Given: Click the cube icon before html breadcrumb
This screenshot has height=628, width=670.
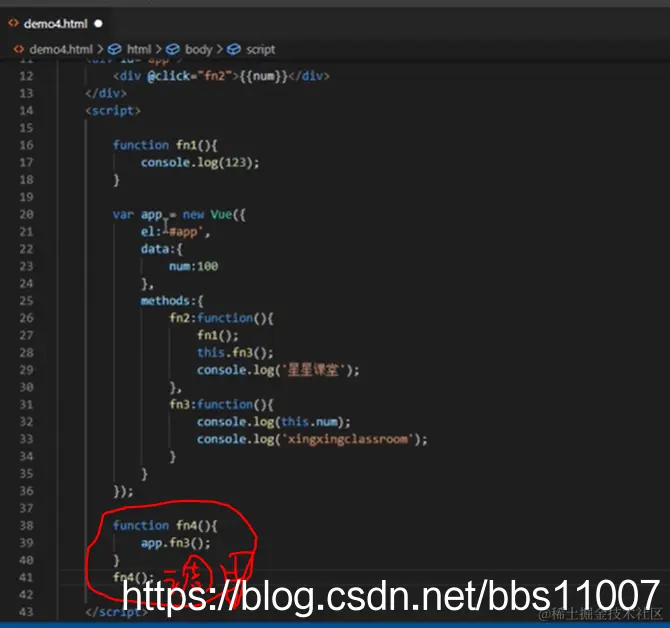Looking at the screenshot, I should (115, 50).
